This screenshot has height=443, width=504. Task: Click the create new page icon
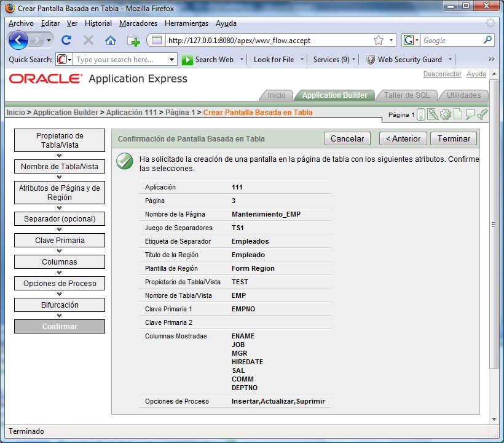458,114
